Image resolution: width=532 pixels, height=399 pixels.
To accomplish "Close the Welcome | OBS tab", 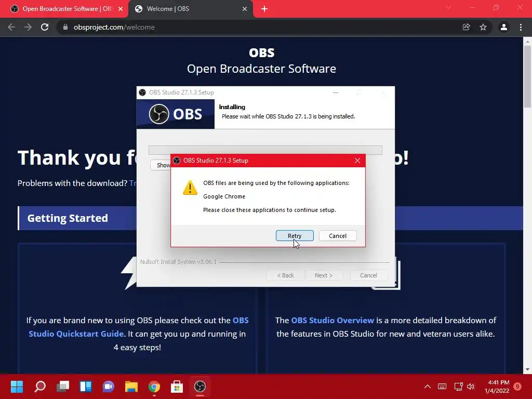I will click(245, 9).
